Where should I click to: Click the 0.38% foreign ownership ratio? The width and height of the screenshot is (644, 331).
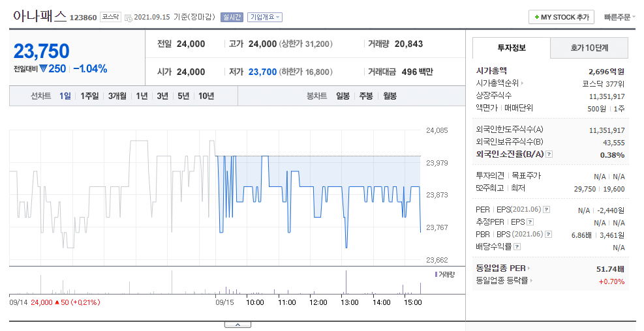(x=613, y=155)
